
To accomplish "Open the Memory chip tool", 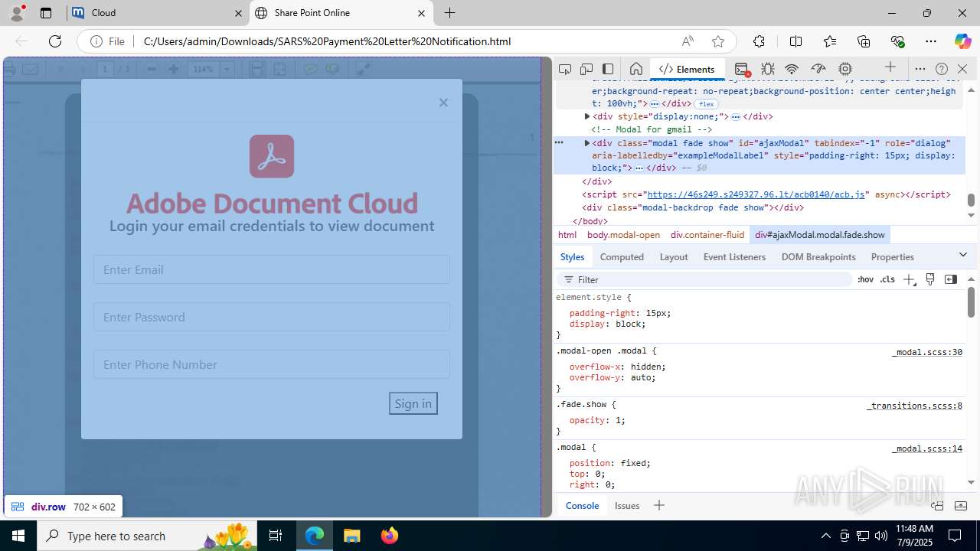I will 845,69.
